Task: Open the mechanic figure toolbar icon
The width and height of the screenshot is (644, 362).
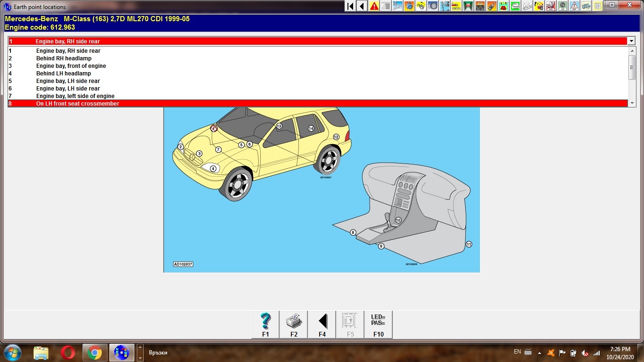Action: (x=445, y=6)
